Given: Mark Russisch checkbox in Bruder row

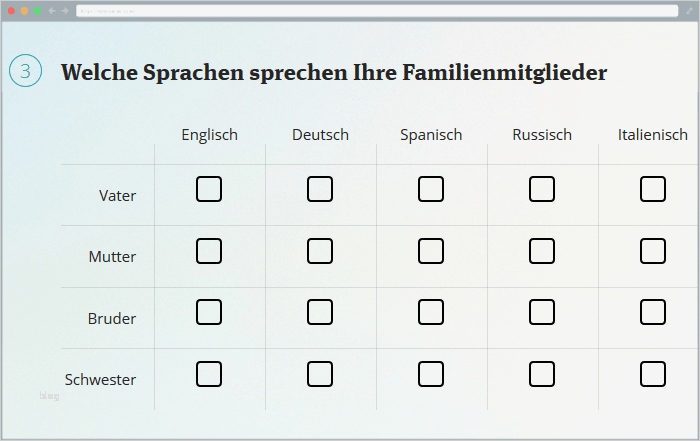Looking at the screenshot, I should pyautogui.click(x=542, y=312).
